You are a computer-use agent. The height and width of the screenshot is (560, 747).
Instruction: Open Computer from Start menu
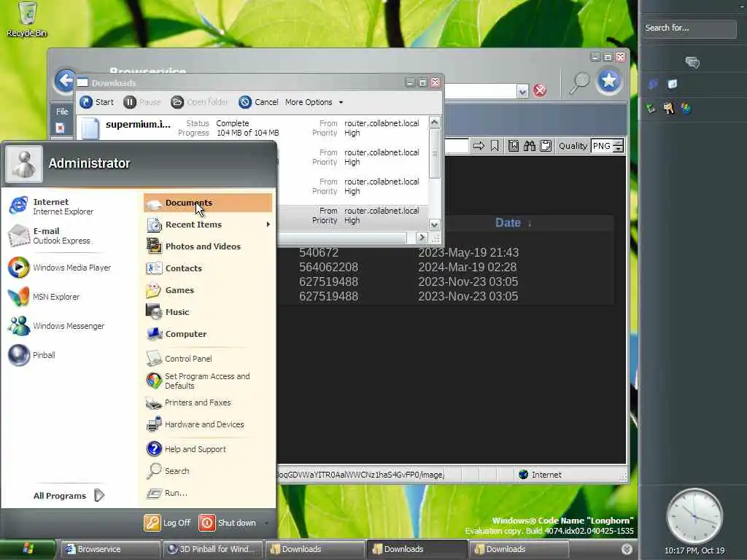click(x=208, y=334)
